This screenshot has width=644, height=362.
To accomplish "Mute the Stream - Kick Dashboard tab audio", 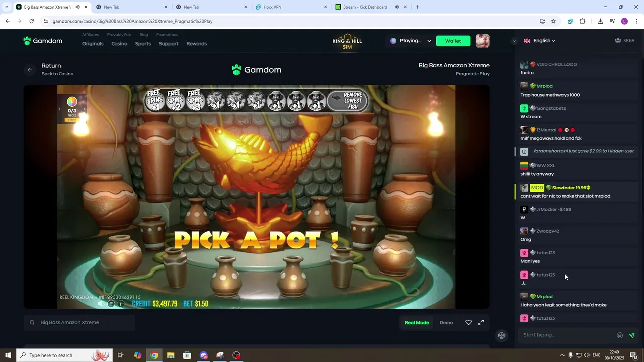I will click(x=397, y=7).
